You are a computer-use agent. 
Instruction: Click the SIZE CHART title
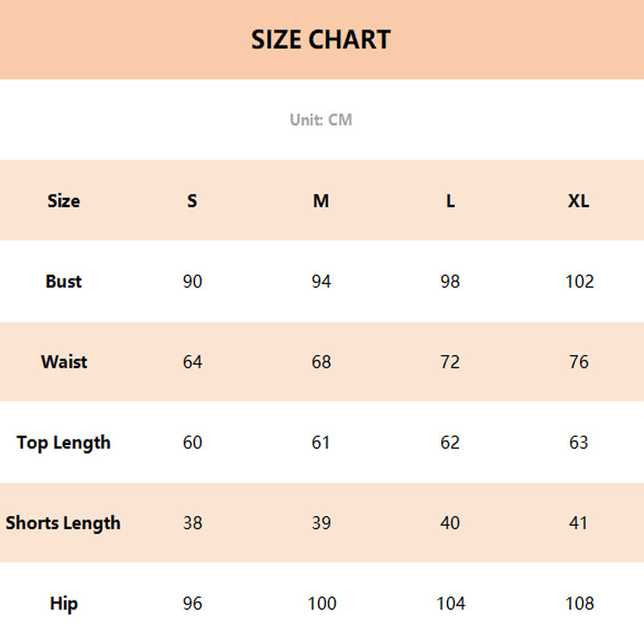click(320, 39)
